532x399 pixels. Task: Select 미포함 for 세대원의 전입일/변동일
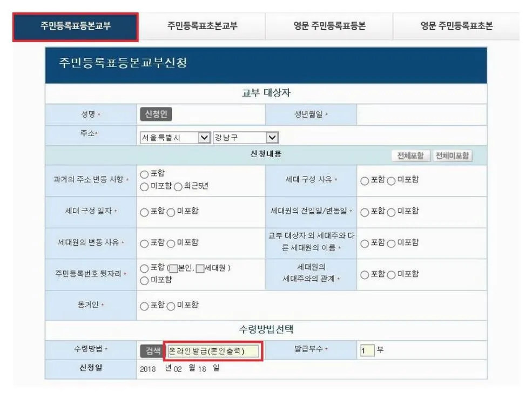[391, 212]
